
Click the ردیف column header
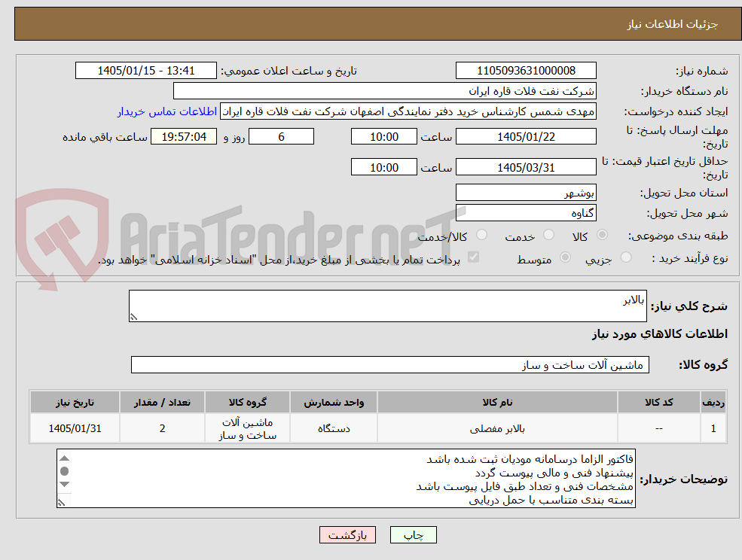[713, 403]
